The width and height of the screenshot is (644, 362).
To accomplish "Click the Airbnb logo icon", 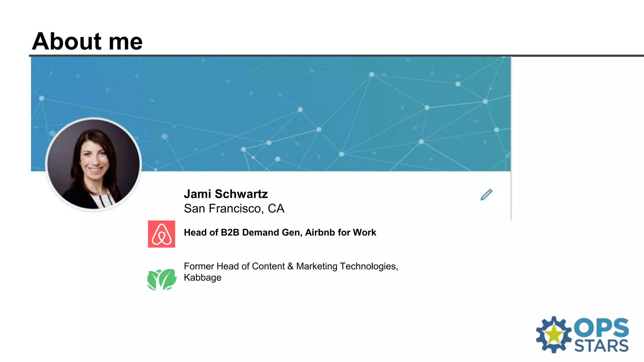I will click(x=161, y=234).
